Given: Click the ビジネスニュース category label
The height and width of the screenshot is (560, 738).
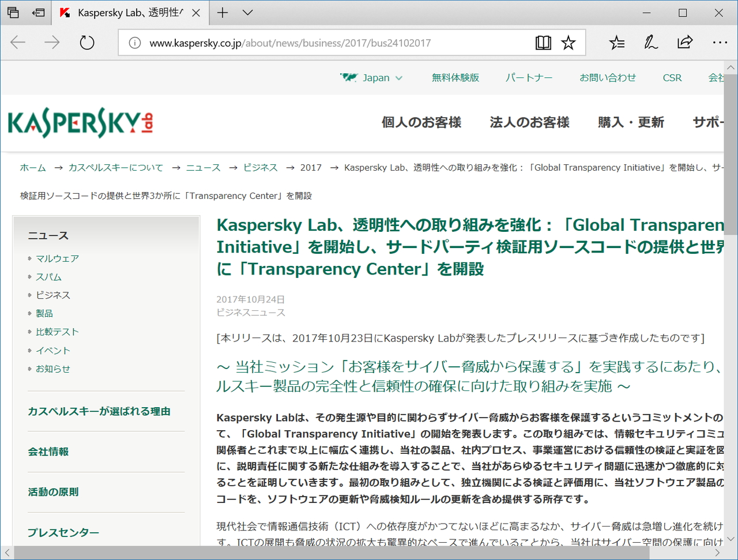Looking at the screenshot, I should coord(251,313).
